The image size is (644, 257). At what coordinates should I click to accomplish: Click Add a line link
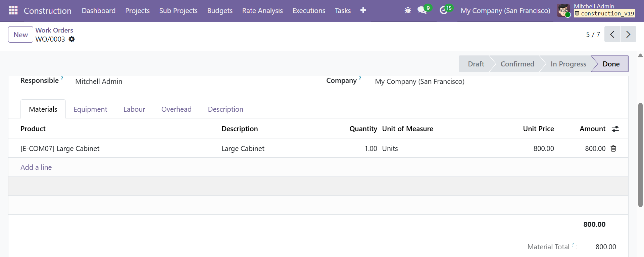36,167
